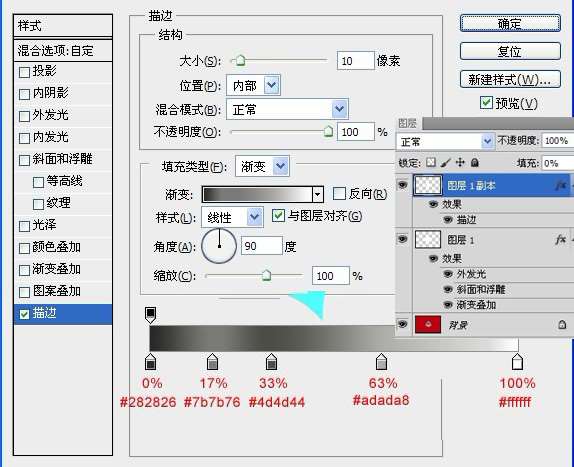This screenshot has width=574, height=467.
Task: Click the fx icon on 图层 1
Action: click(560, 239)
